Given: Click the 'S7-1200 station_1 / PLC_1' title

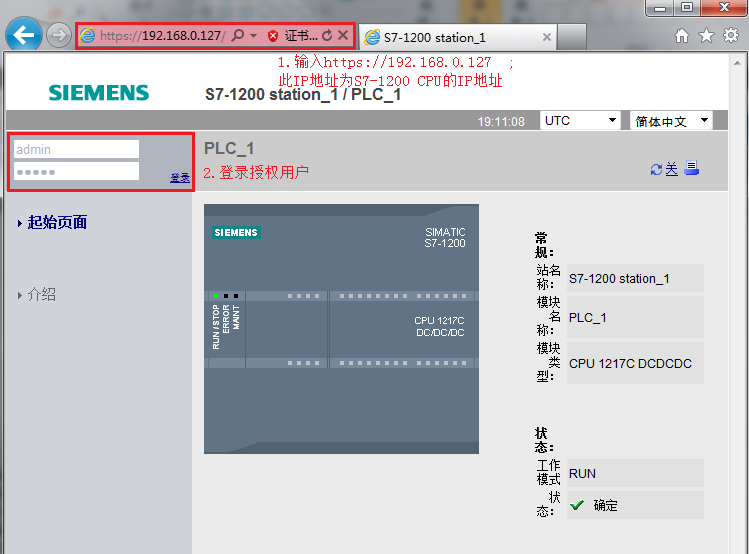Looking at the screenshot, I should (x=303, y=95).
